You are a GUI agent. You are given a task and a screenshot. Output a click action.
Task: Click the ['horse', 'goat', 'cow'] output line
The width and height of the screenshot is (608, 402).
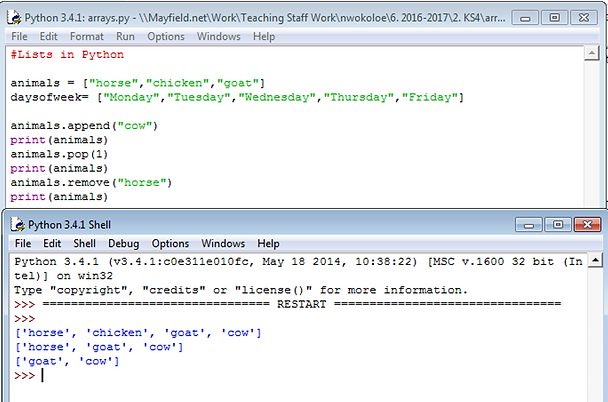98,347
